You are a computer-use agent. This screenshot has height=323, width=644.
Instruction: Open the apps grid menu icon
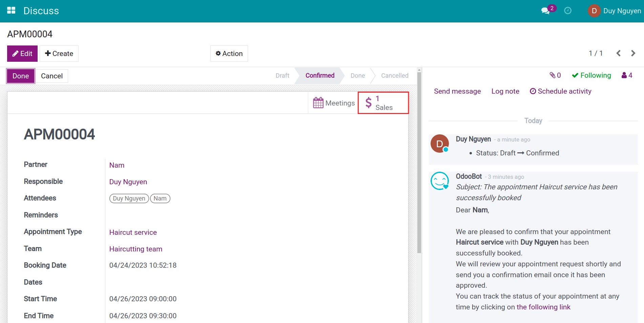[x=11, y=11]
